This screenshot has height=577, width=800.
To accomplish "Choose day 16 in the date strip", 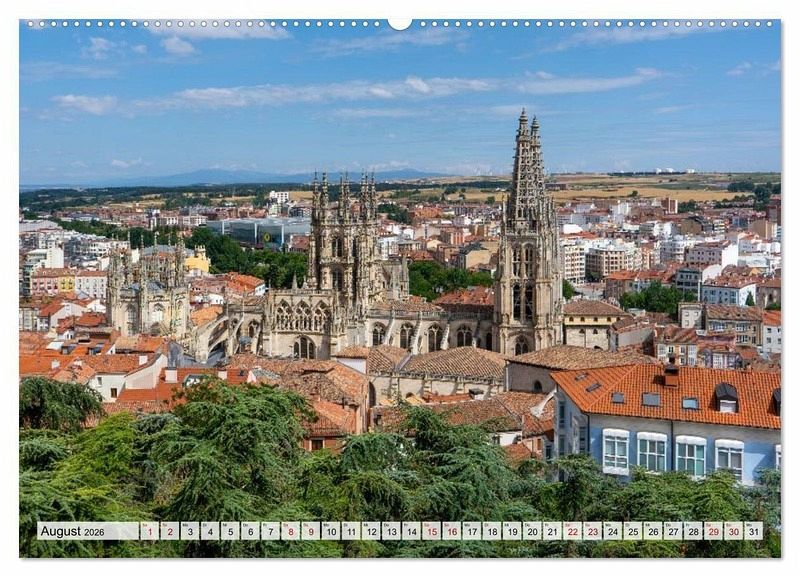I will [451, 531].
